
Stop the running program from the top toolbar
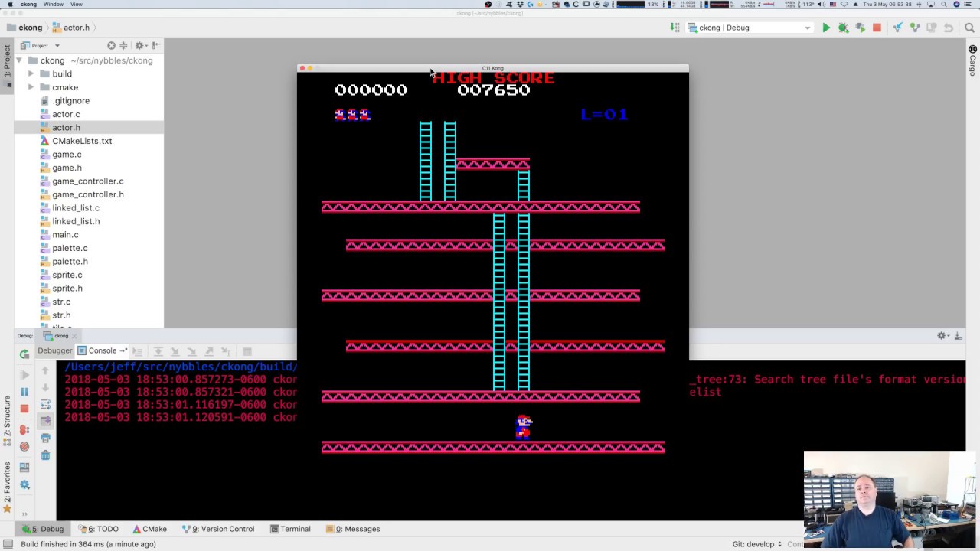(x=877, y=28)
